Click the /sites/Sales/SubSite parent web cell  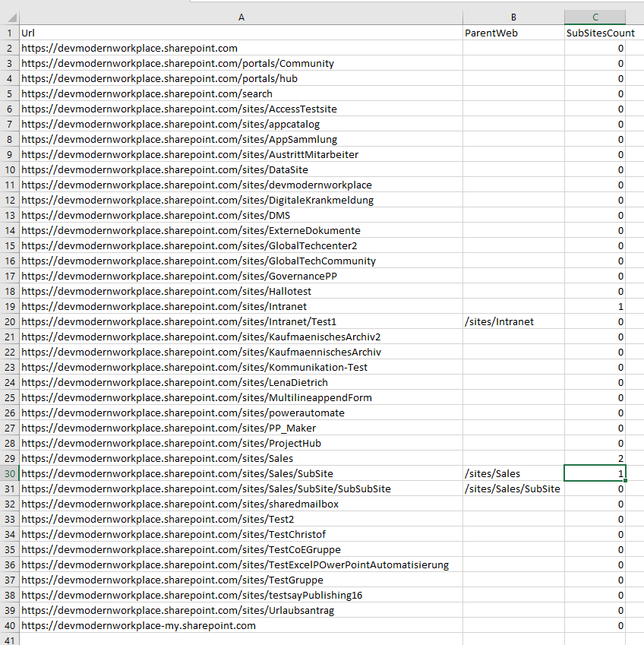point(513,489)
